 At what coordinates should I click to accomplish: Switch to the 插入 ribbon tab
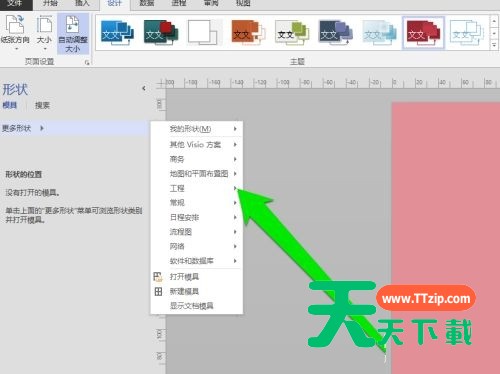[x=82, y=3]
